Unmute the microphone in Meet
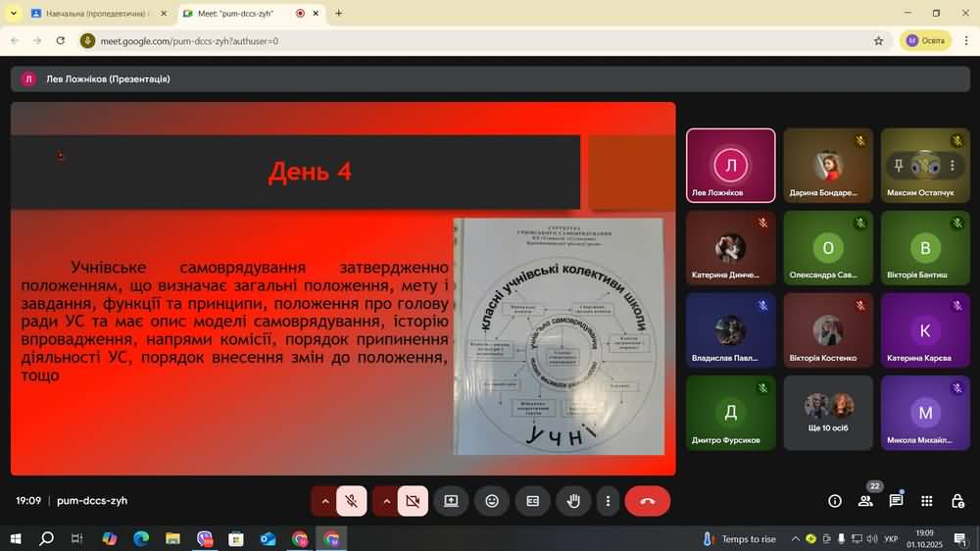The width and height of the screenshot is (980, 551). 352,501
